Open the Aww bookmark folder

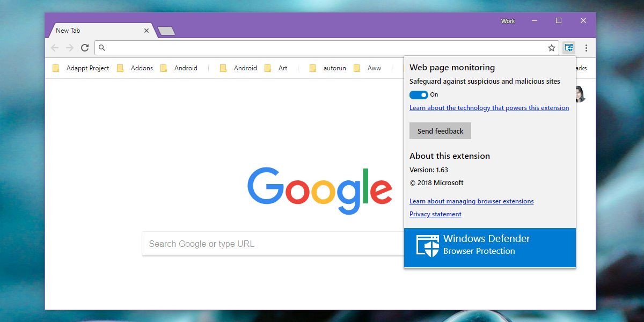coord(368,68)
